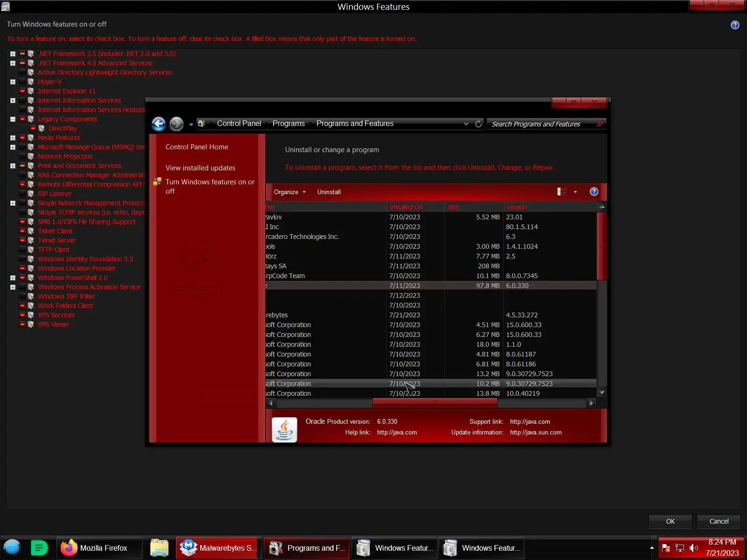This screenshot has width=747, height=560.
Task: Click the feature icon beside RIP Listener
Action: pyautogui.click(x=31, y=194)
